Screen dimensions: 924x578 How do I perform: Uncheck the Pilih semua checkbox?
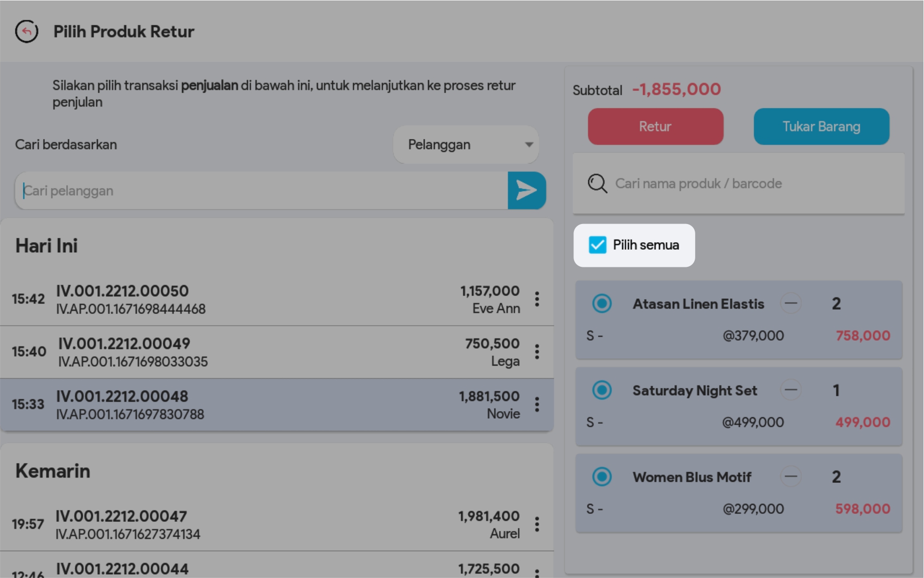(x=597, y=245)
